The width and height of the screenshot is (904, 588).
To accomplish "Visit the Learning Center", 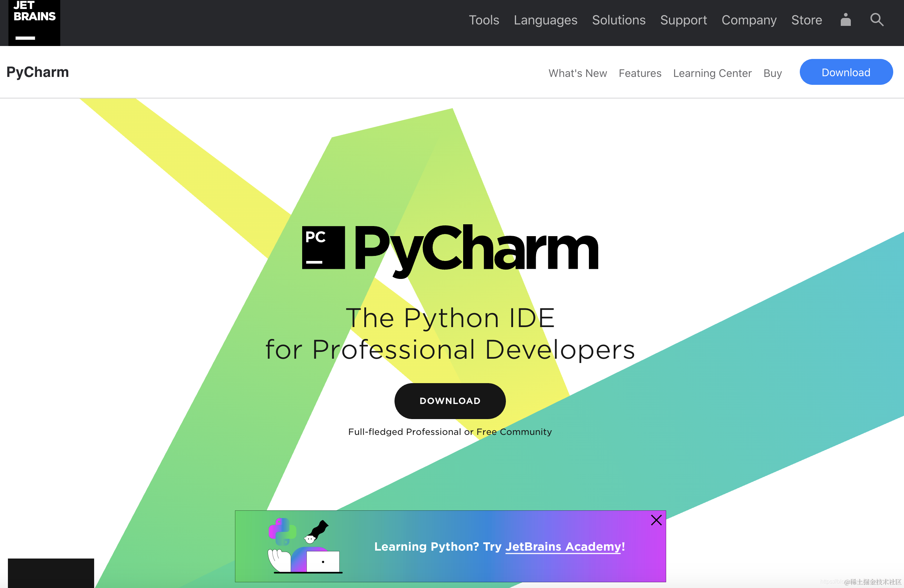I will click(712, 73).
